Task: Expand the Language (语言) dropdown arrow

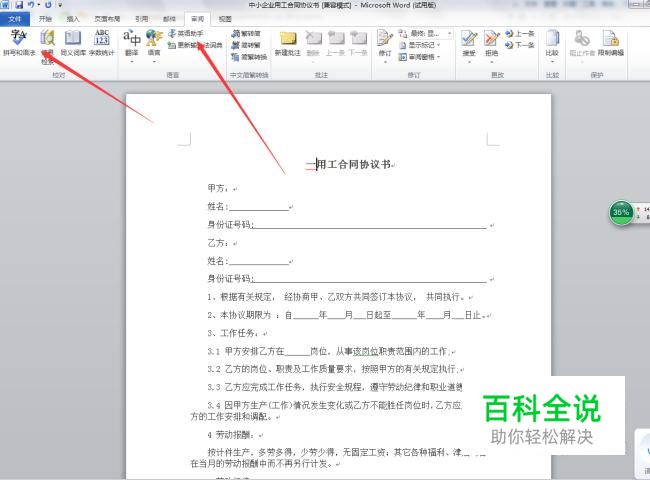Action: tap(154, 61)
